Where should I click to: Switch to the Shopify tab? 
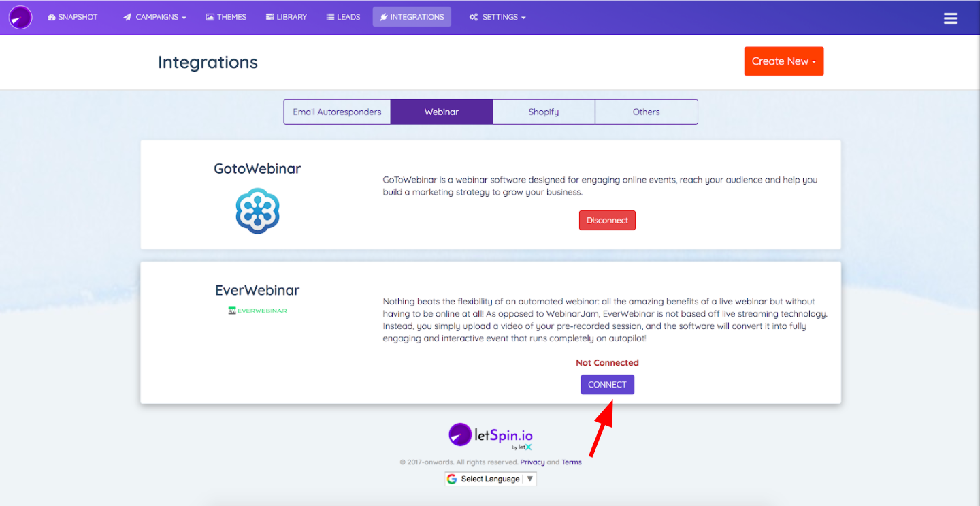tap(544, 112)
